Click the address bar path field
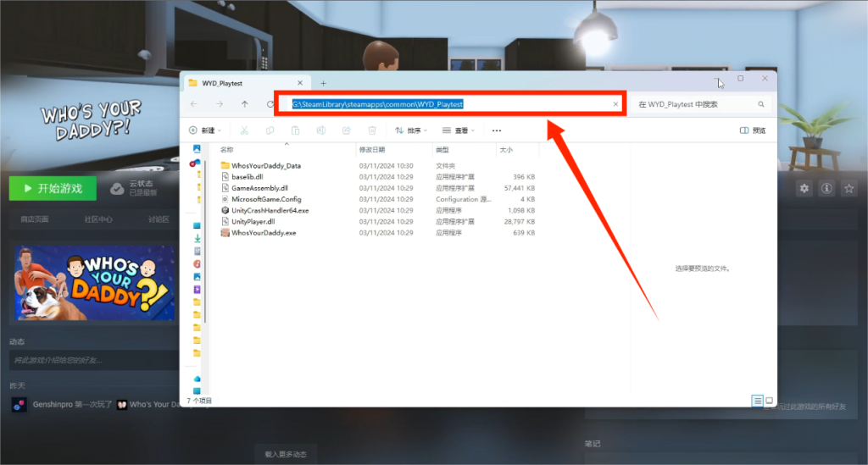 [451, 104]
